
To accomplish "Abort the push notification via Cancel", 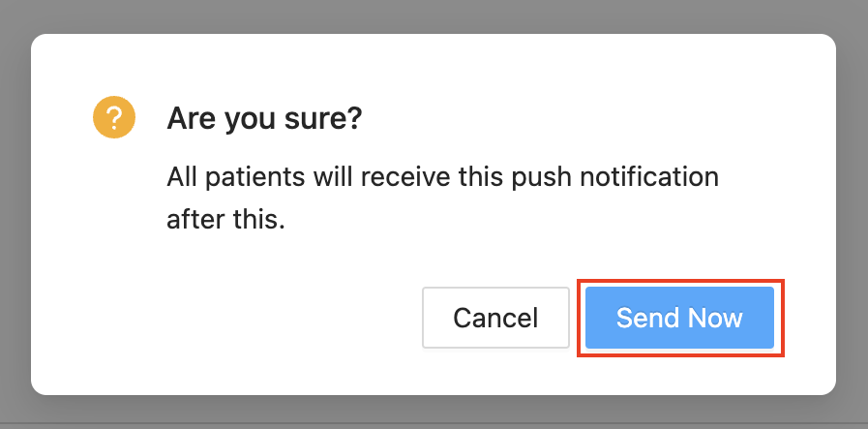I will point(495,318).
